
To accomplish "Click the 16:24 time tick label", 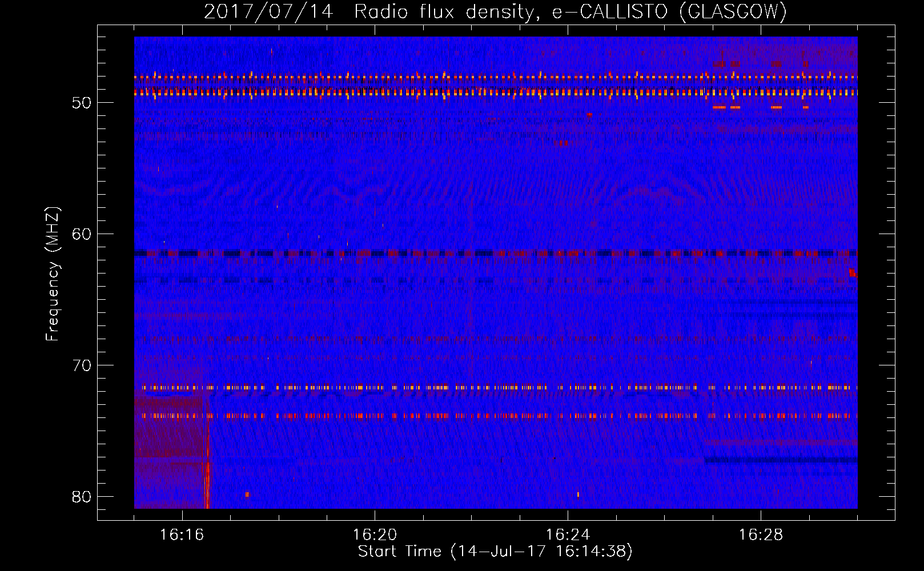I will pos(568,535).
